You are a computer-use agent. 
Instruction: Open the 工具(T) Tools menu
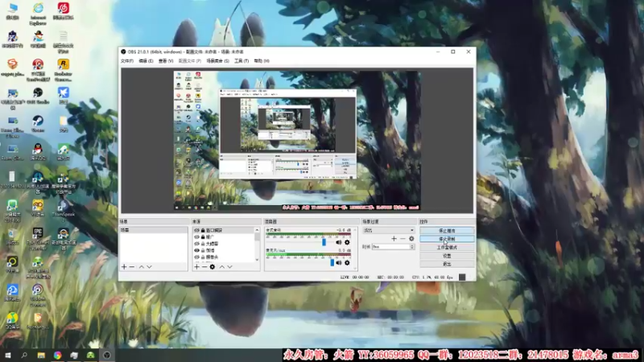click(242, 61)
